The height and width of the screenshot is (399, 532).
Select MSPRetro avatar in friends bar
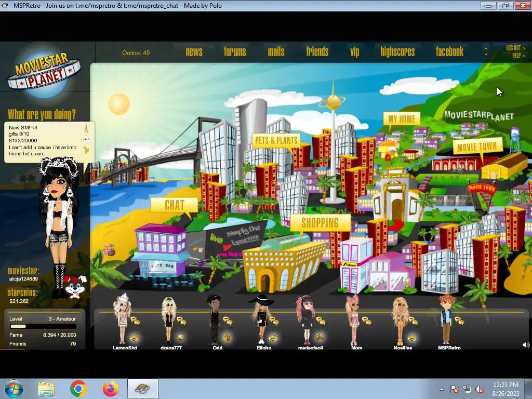click(x=446, y=320)
